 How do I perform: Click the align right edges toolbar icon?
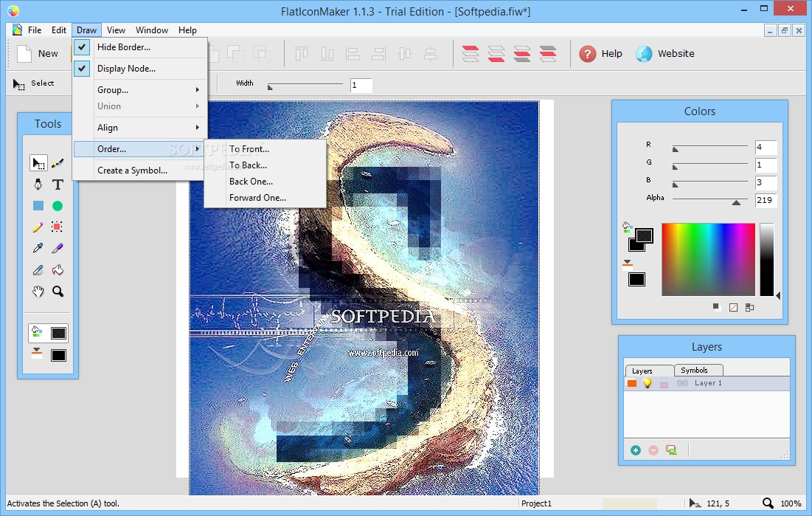[x=379, y=53]
